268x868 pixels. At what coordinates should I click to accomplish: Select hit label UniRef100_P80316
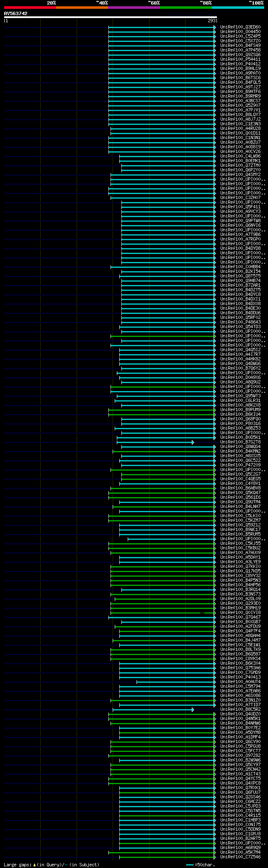pyautogui.click(x=240, y=424)
